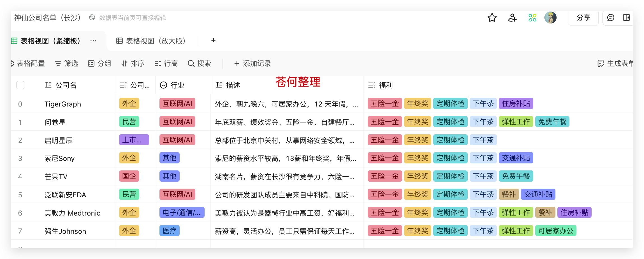Viewport: 644px width, 259px height.
Task: Open 启明星辰 description starting 总部位于北京中关村
Action: coord(285,140)
